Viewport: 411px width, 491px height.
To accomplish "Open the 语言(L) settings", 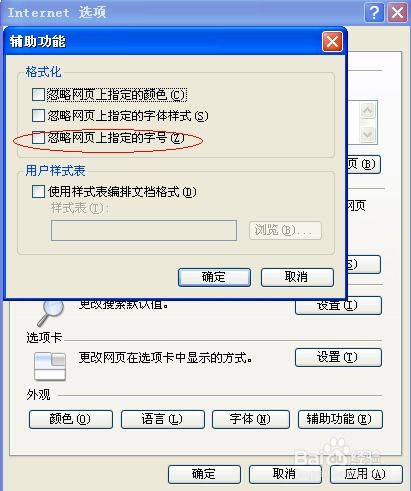I will pyautogui.click(x=162, y=419).
